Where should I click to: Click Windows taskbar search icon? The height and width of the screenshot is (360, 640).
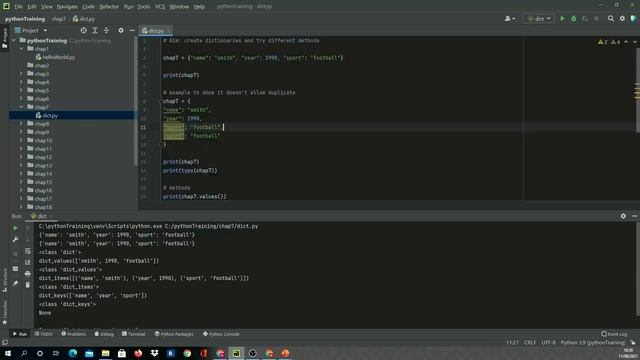[24, 353]
